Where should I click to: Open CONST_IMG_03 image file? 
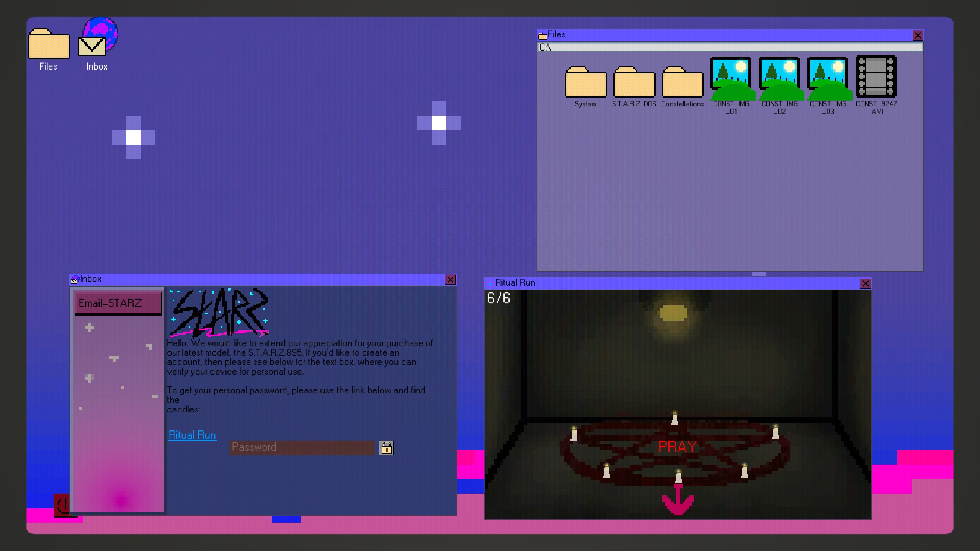click(x=828, y=79)
